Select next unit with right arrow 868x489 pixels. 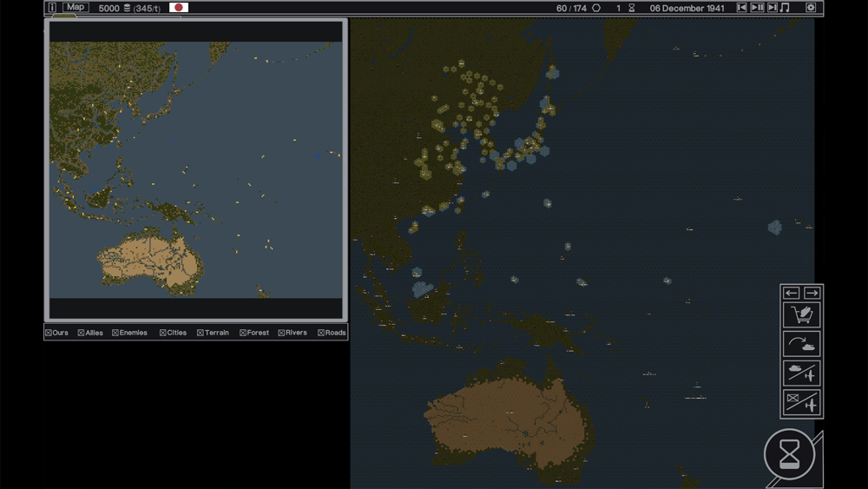point(812,293)
